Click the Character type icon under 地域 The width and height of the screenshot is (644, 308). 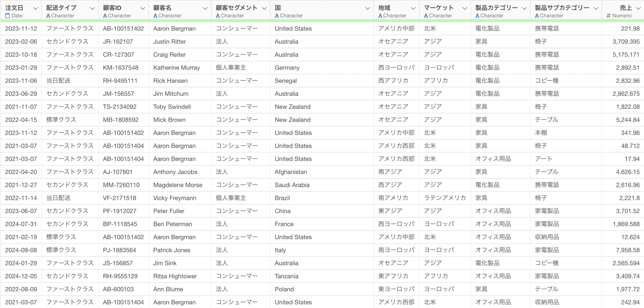pyautogui.click(x=380, y=16)
